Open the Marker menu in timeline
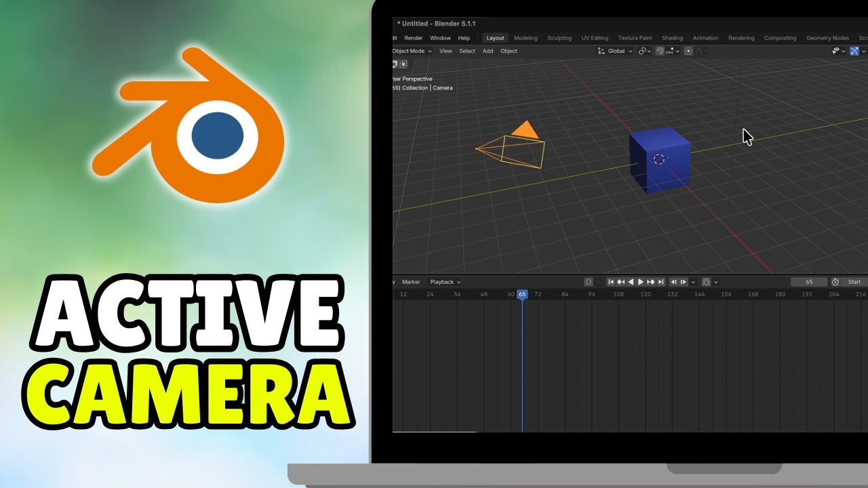Screen dimensions: 868x488 click(411, 282)
